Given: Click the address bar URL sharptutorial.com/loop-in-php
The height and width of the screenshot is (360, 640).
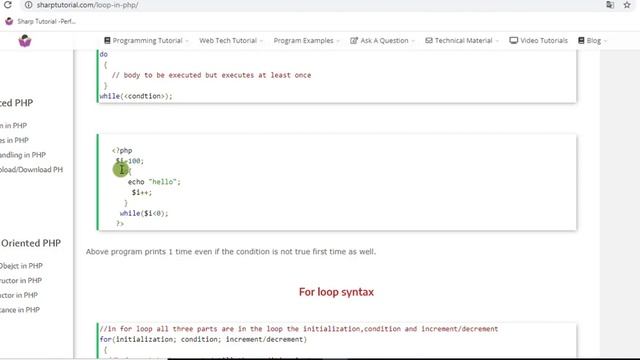Looking at the screenshot, I should 87,5.
